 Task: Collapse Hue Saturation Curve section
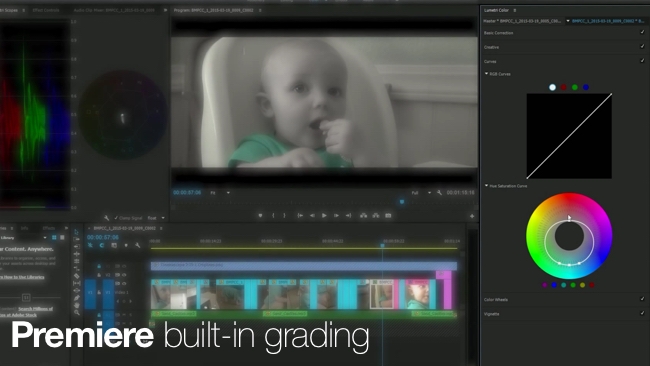point(486,186)
